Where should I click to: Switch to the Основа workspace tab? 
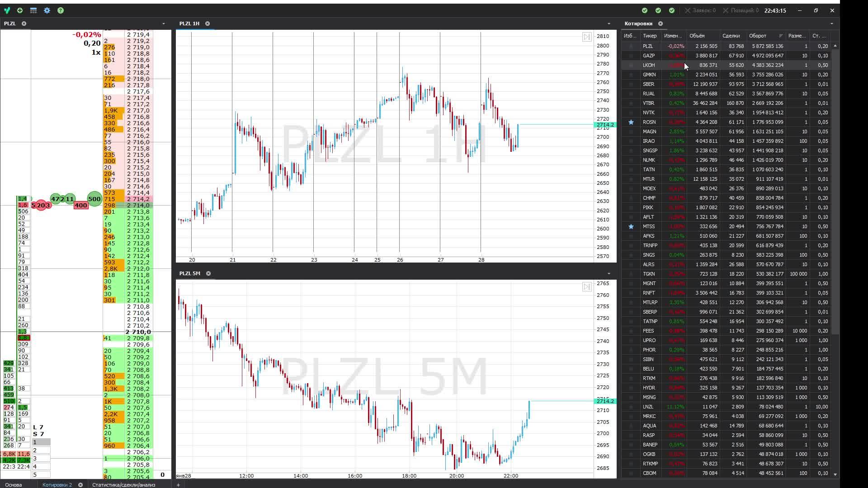(x=14, y=485)
